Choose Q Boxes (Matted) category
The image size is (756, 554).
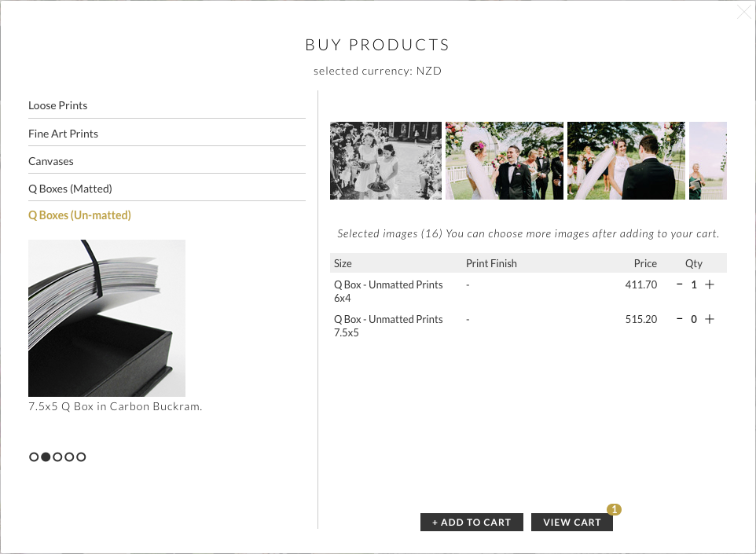(70, 189)
